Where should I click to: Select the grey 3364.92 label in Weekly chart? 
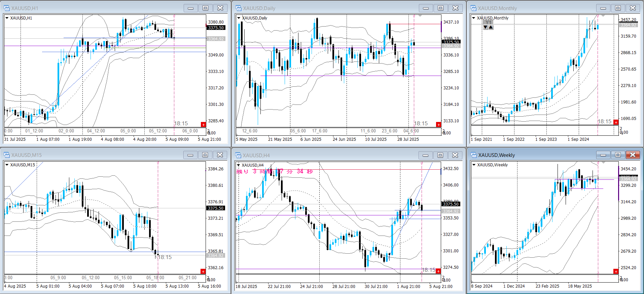628,179
